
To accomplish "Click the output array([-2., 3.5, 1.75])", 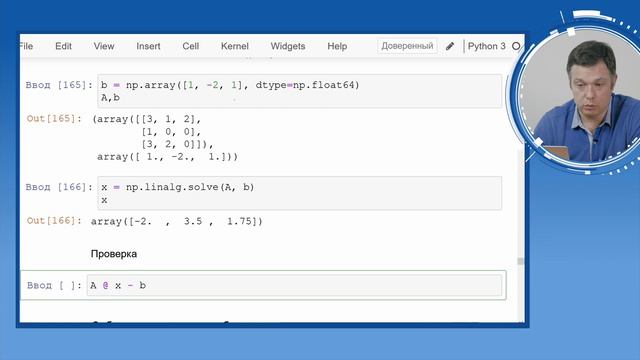I will point(177,221).
